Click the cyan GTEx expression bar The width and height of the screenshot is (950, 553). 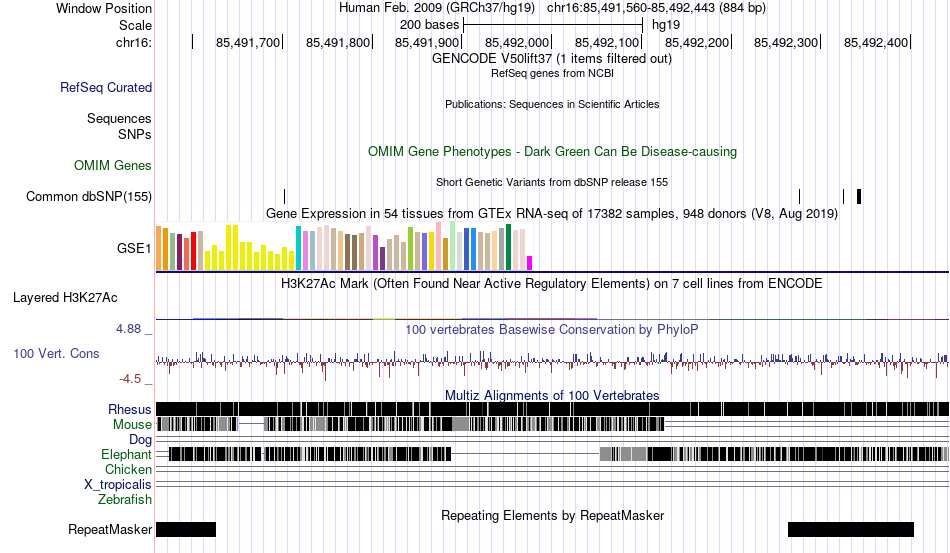[298, 248]
